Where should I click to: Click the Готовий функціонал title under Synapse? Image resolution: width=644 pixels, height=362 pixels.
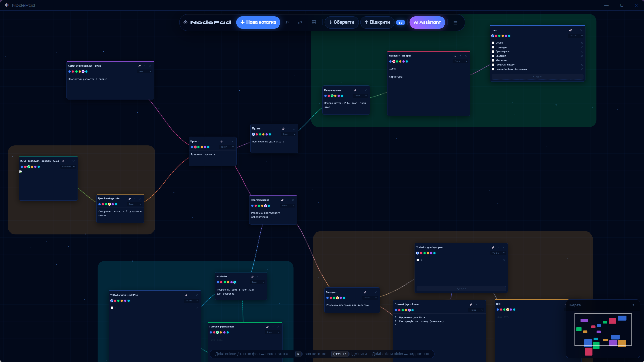(x=406, y=305)
